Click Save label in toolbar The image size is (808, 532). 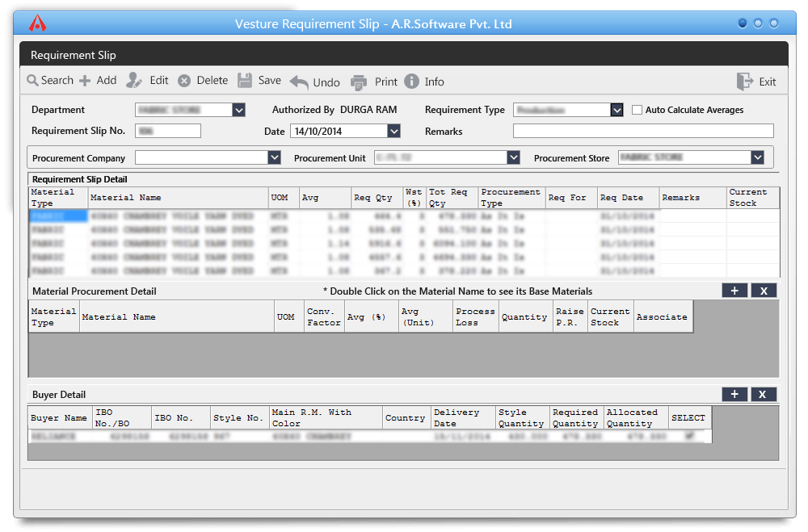270,81
